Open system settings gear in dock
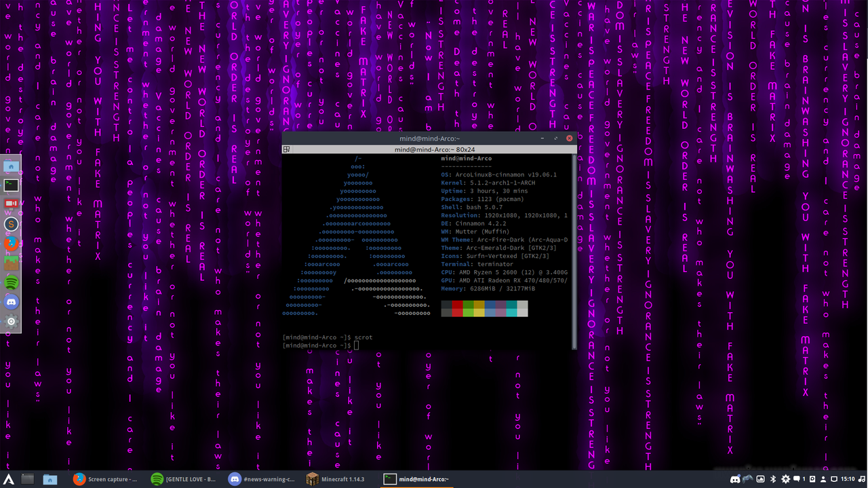868x488 pixels. pyautogui.click(x=11, y=322)
